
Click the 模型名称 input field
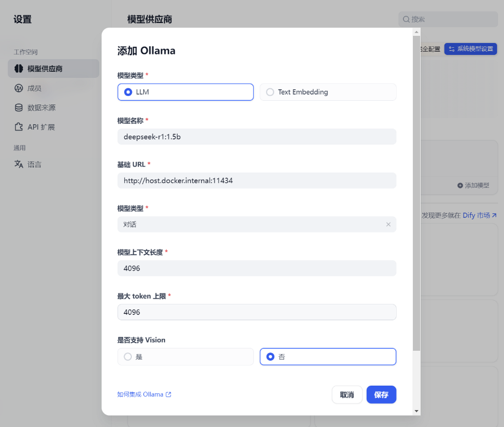[257, 137]
